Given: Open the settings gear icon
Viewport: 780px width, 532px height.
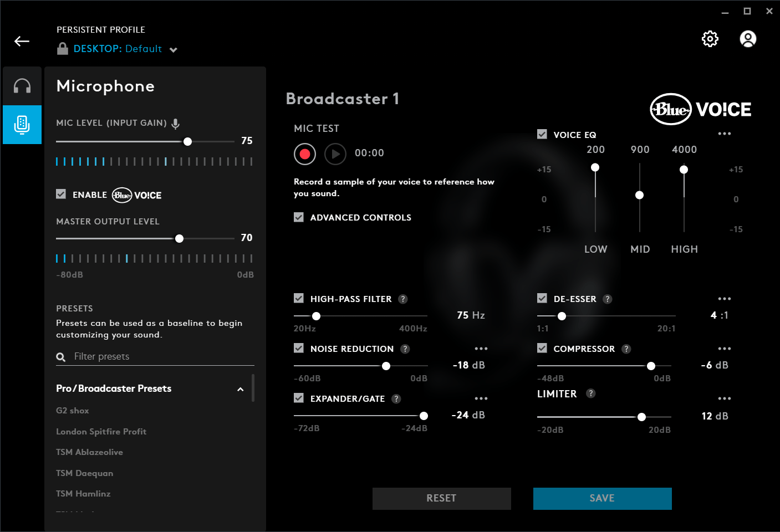Looking at the screenshot, I should [x=710, y=39].
